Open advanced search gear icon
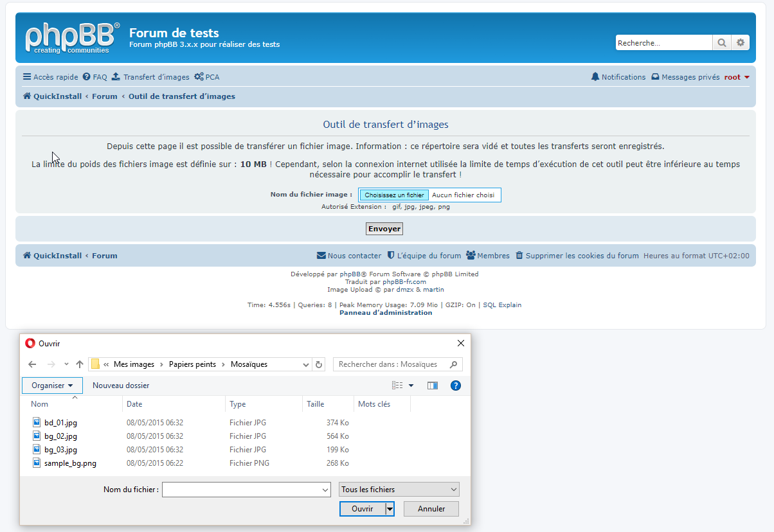Screen dimensions: 774x532 tap(741, 43)
